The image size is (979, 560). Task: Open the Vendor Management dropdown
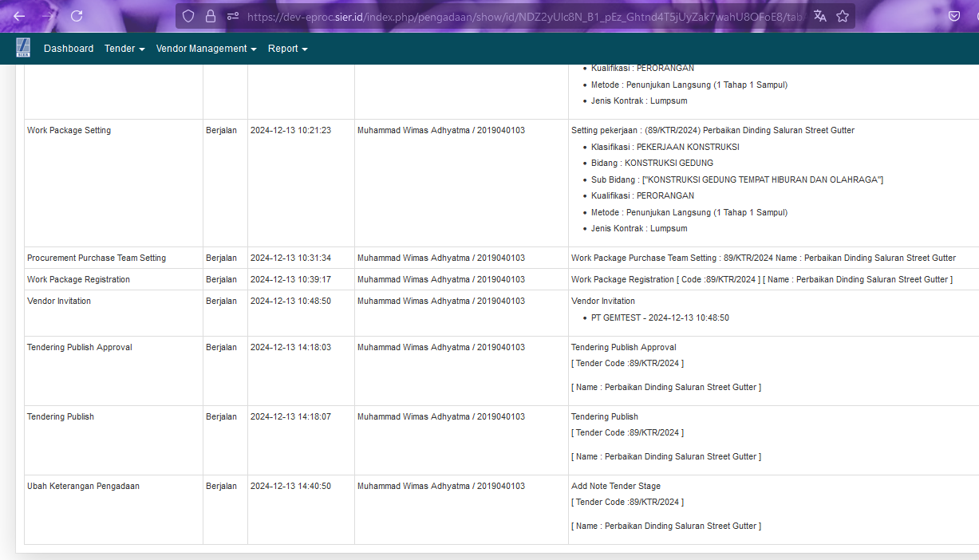coord(206,49)
